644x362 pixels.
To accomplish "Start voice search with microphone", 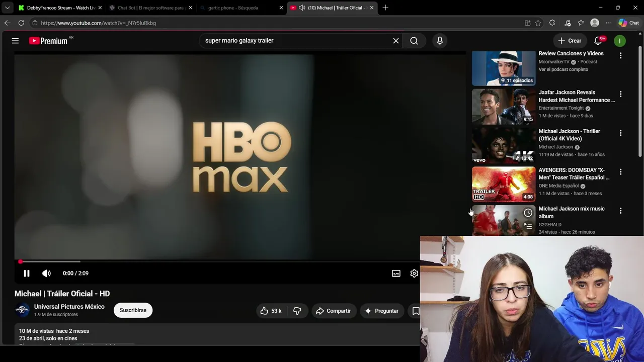I will coord(440,41).
